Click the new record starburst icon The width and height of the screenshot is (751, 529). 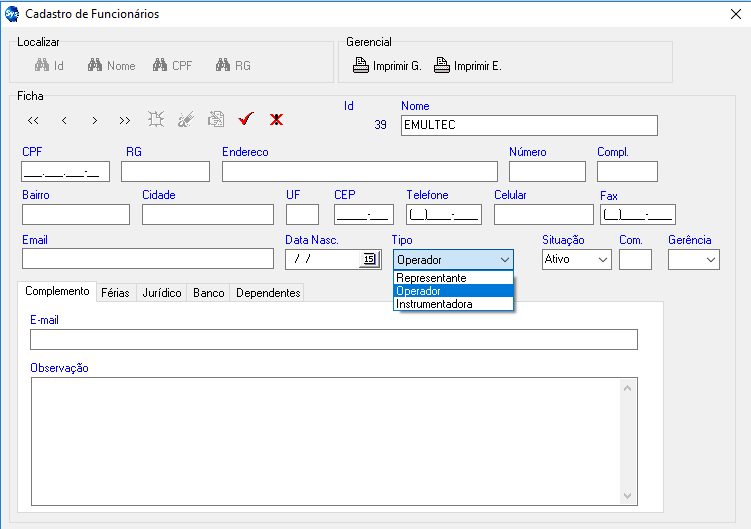pos(155,119)
